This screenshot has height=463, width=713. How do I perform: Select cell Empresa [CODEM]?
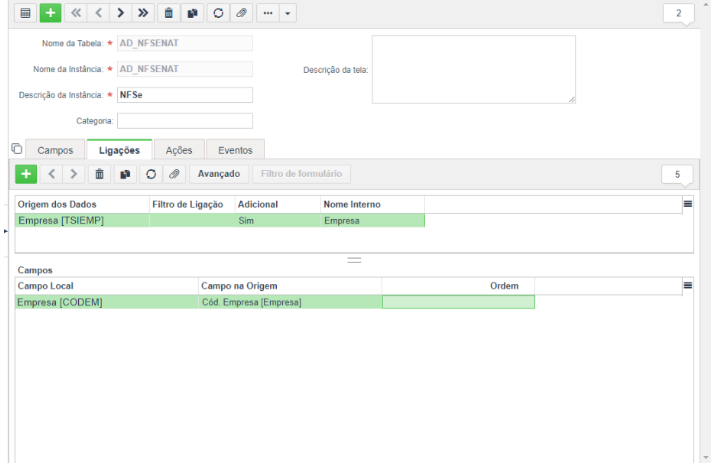click(106, 302)
